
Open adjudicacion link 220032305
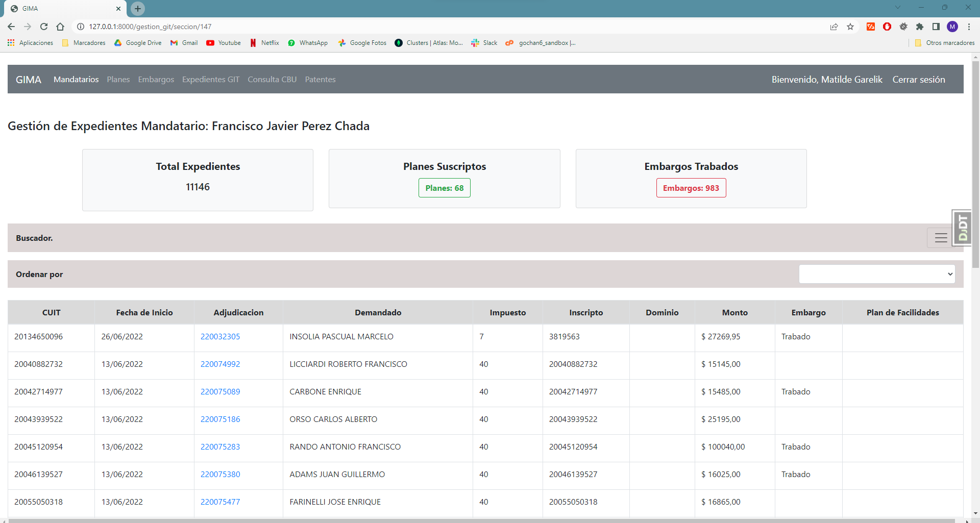(x=220, y=337)
